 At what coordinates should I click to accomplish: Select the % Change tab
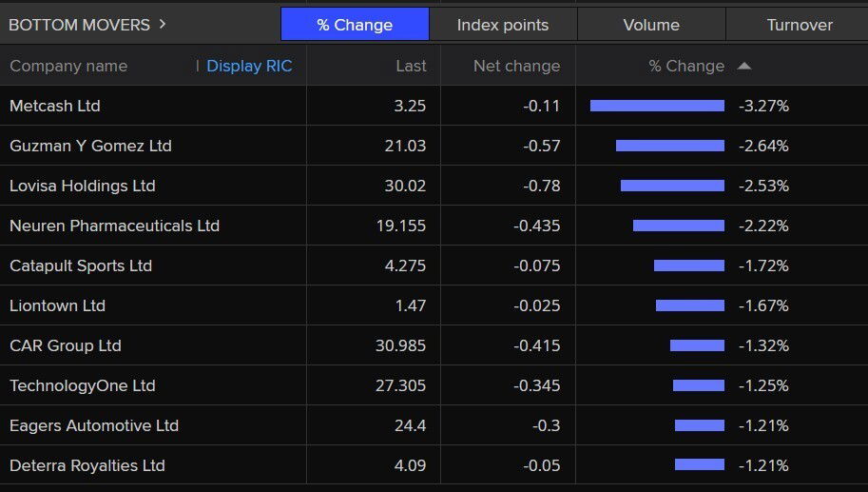[x=355, y=25]
